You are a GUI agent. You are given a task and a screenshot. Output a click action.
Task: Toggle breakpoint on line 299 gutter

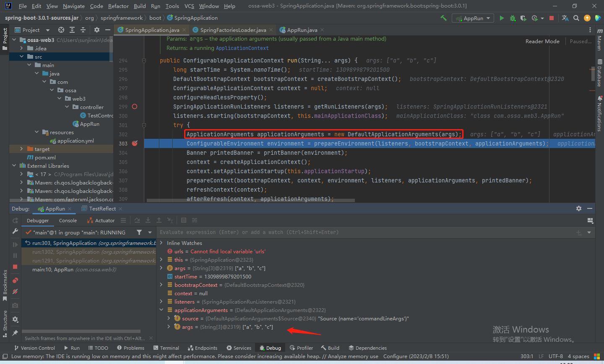[x=135, y=107]
